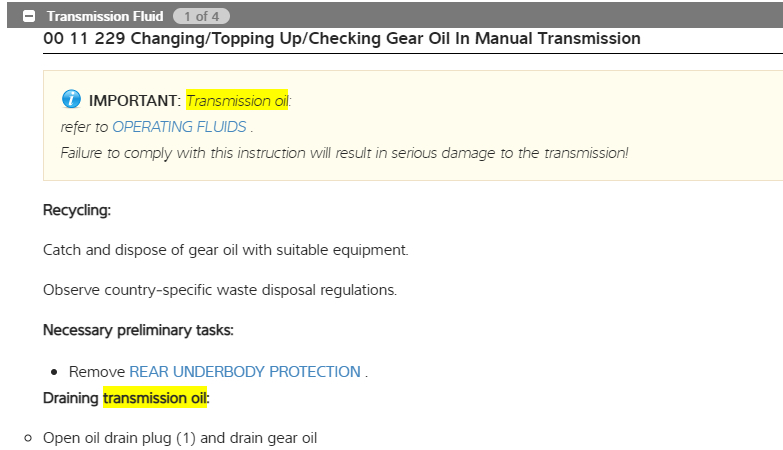The width and height of the screenshot is (783, 450).
Task: Click the 'Observe country-specific waste disposal regulations' line
Action: coord(220,290)
